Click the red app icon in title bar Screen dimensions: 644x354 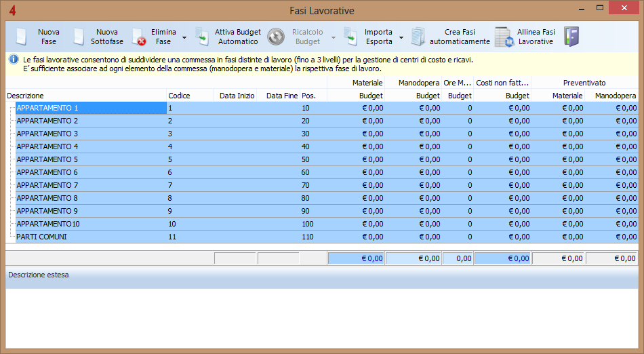point(12,10)
